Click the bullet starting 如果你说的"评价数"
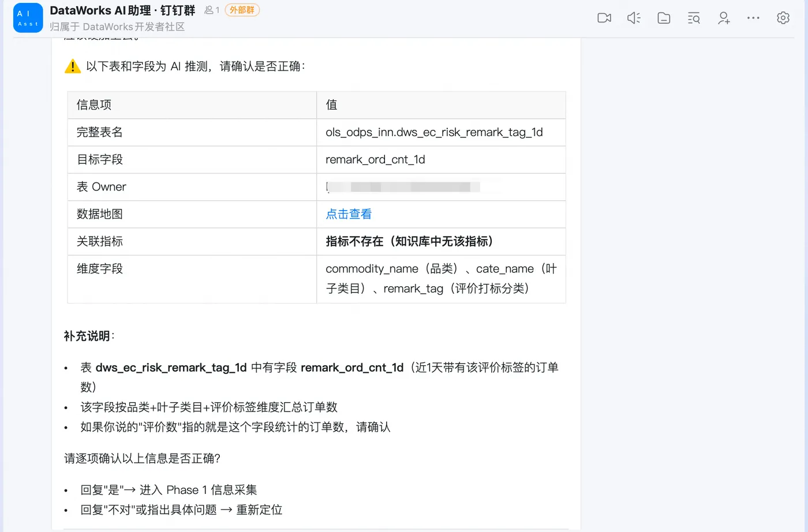Image resolution: width=808 pixels, height=532 pixels. click(x=235, y=427)
